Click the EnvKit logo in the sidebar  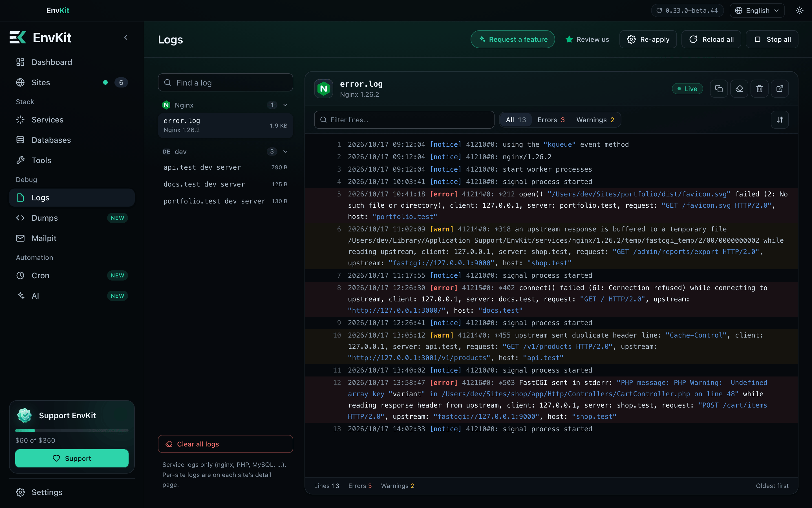click(x=40, y=37)
